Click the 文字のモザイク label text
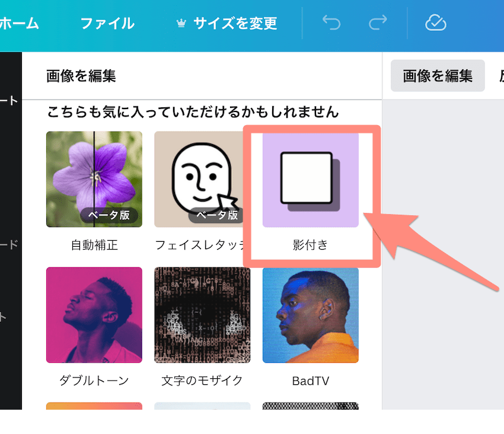The height and width of the screenshot is (434, 504). 202,381
